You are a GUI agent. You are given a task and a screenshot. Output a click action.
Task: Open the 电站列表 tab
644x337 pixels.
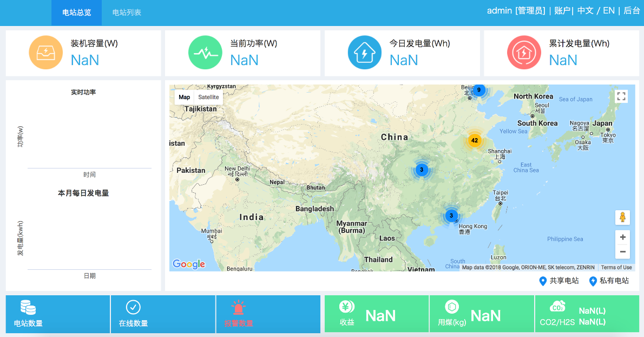coord(127,12)
